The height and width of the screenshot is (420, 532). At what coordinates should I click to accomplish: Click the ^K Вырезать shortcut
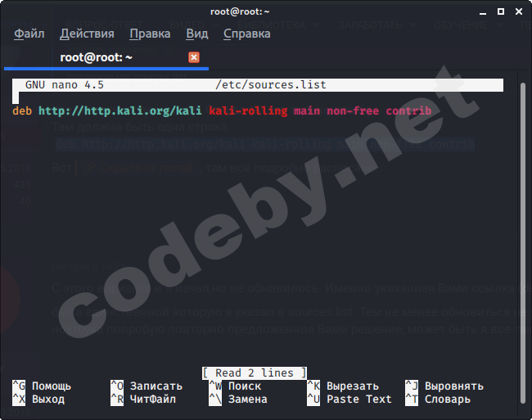point(342,386)
